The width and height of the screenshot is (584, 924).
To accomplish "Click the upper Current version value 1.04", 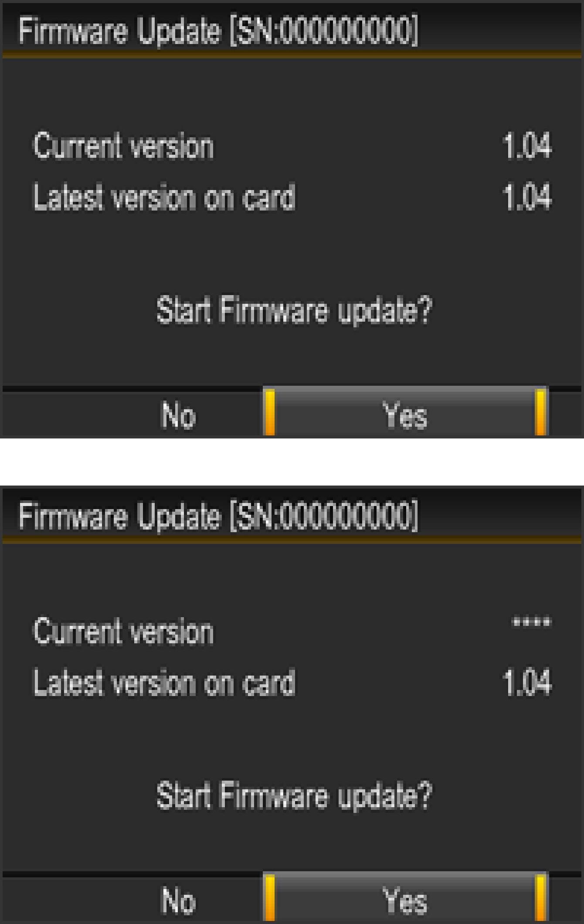I will [x=527, y=146].
